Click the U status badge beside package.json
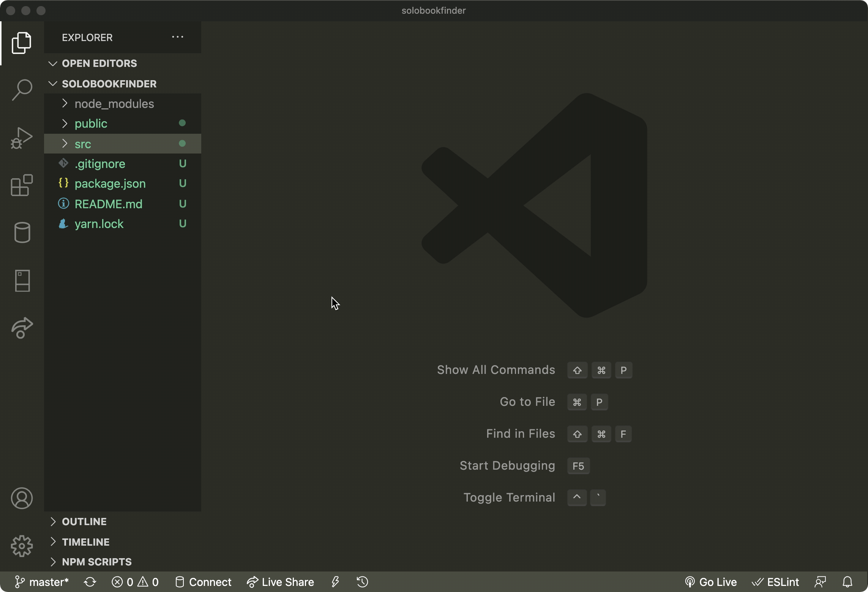This screenshot has width=868, height=592. click(x=183, y=184)
